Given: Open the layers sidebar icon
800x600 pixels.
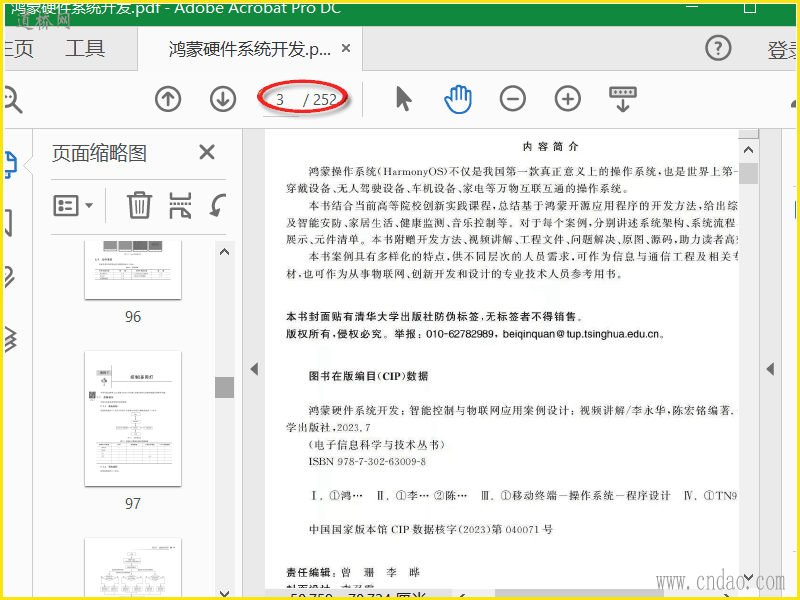Looking at the screenshot, I should click(11, 339).
